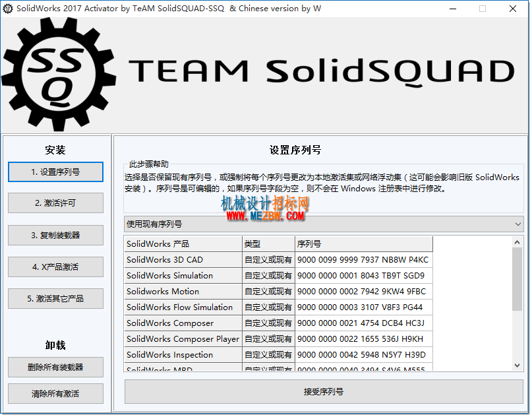Edit serial '9000 0000 0003 3107 V8F3 PG44'

click(x=364, y=307)
